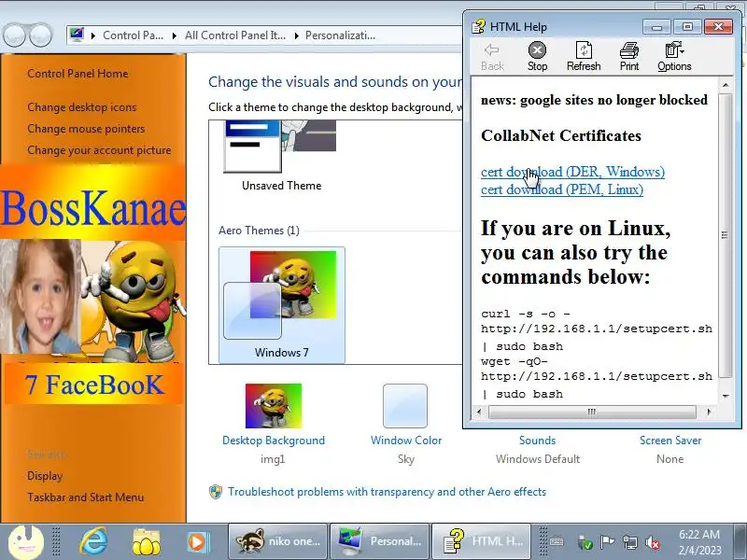Click the Window Color link text

coord(406,441)
